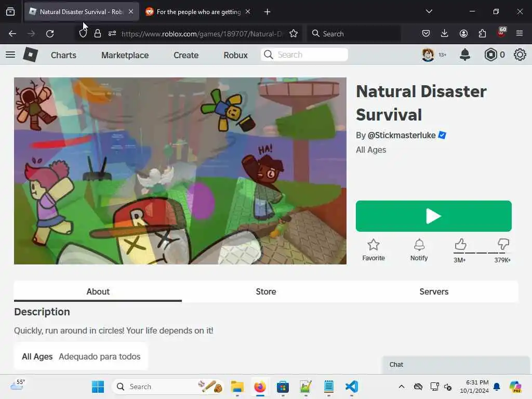Select the About tab
This screenshot has height=399, width=532.
pyautogui.click(x=98, y=291)
